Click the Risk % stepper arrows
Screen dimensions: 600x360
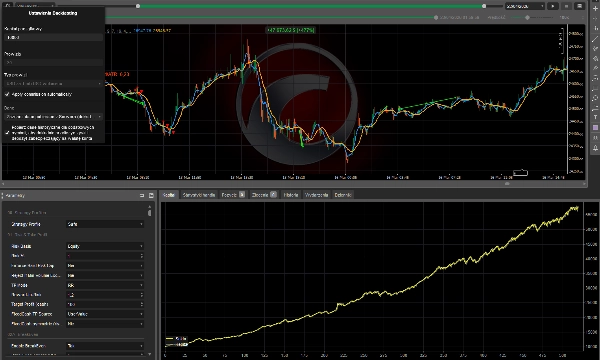pos(142,256)
